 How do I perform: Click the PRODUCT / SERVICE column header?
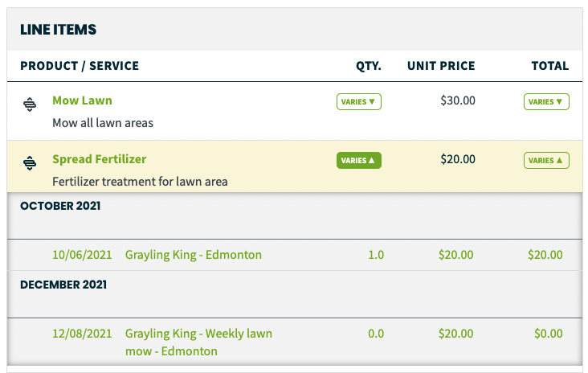click(80, 66)
